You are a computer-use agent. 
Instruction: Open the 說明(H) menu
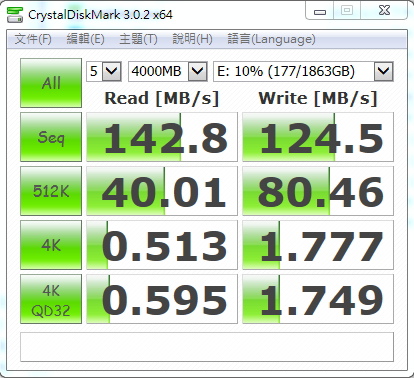(x=192, y=39)
